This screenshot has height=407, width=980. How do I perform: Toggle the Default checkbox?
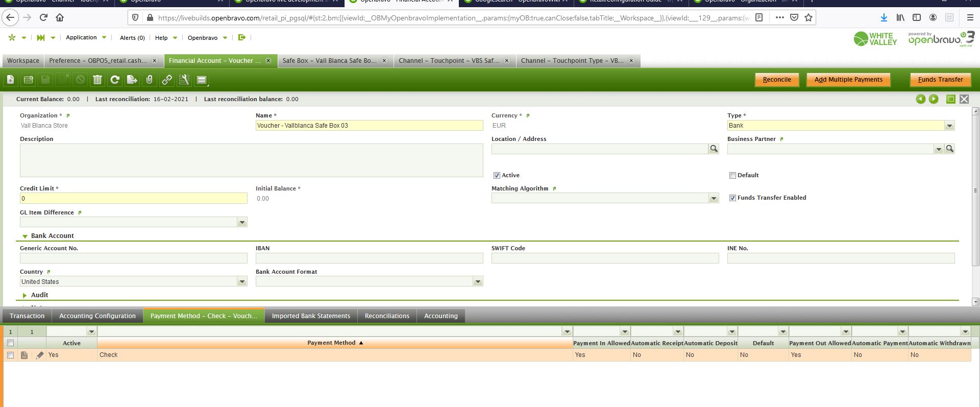(x=732, y=175)
